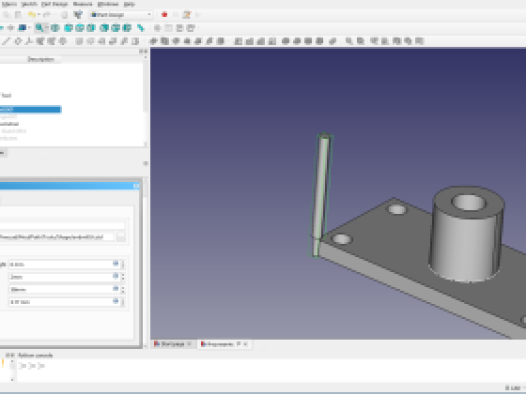Image resolution: width=526 pixels, height=394 pixels.
Task: Increase the 2mm field with up stepper
Action: click(123, 275)
